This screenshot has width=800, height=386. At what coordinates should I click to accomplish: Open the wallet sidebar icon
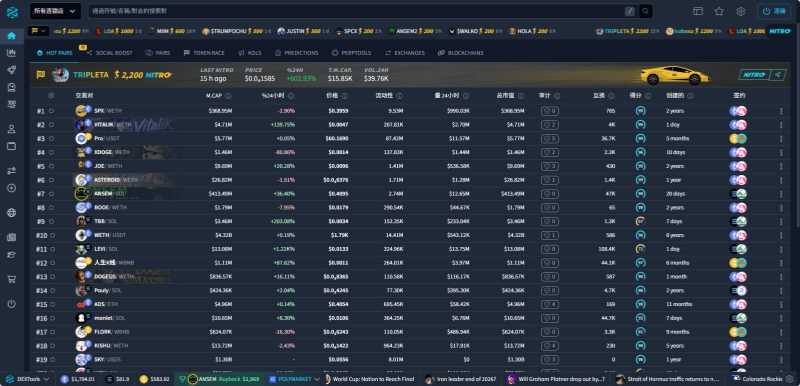click(12, 146)
